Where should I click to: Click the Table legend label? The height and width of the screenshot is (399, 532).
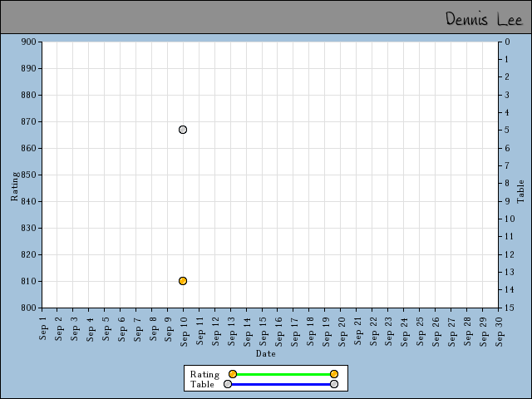(x=202, y=384)
